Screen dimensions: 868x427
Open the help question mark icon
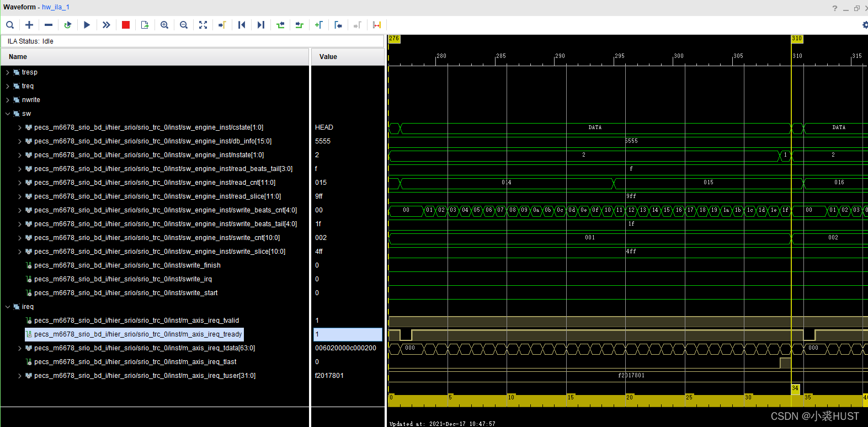pos(835,8)
